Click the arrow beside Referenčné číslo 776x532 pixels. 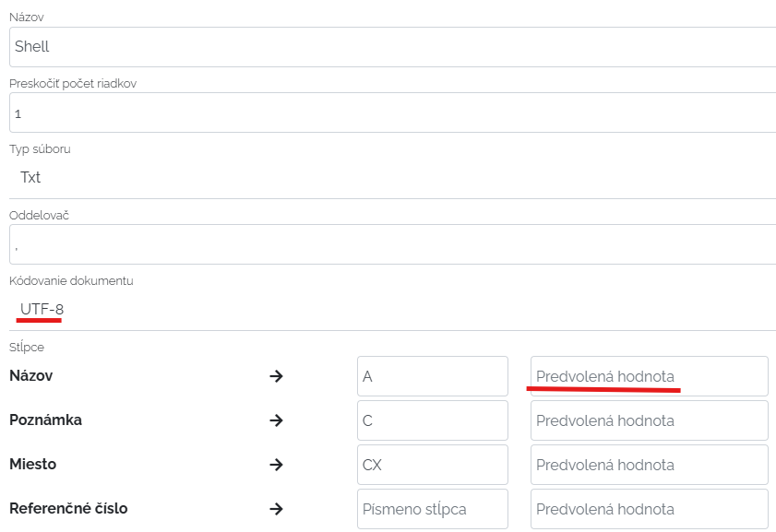point(275,509)
